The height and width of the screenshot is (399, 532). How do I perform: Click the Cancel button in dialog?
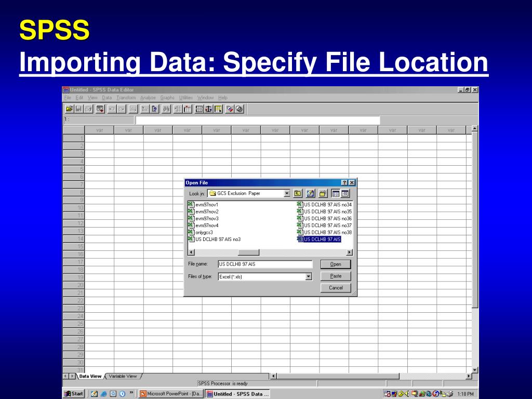click(x=336, y=288)
